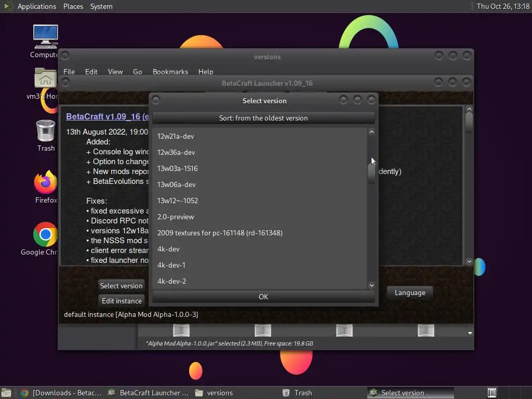Open the vm3's Home folder icon
Image resolution: width=532 pixels, height=399 pixels.
pyautogui.click(x=46, y=78)
